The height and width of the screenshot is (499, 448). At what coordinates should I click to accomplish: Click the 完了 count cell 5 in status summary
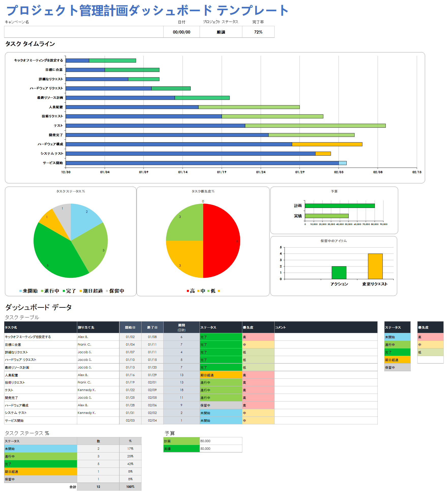[98, 464]
